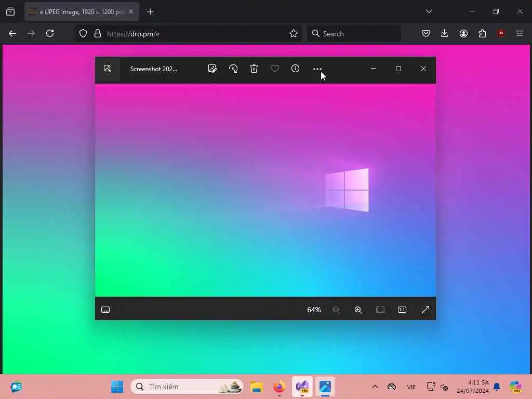Maximize the Photos window
This screenshot has width=532, height=399.
398,69
